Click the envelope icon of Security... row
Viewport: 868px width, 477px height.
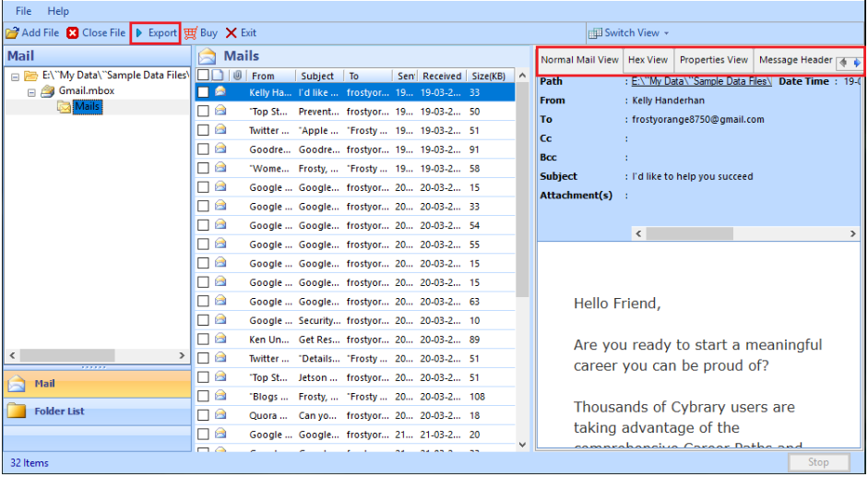point(220,319)
